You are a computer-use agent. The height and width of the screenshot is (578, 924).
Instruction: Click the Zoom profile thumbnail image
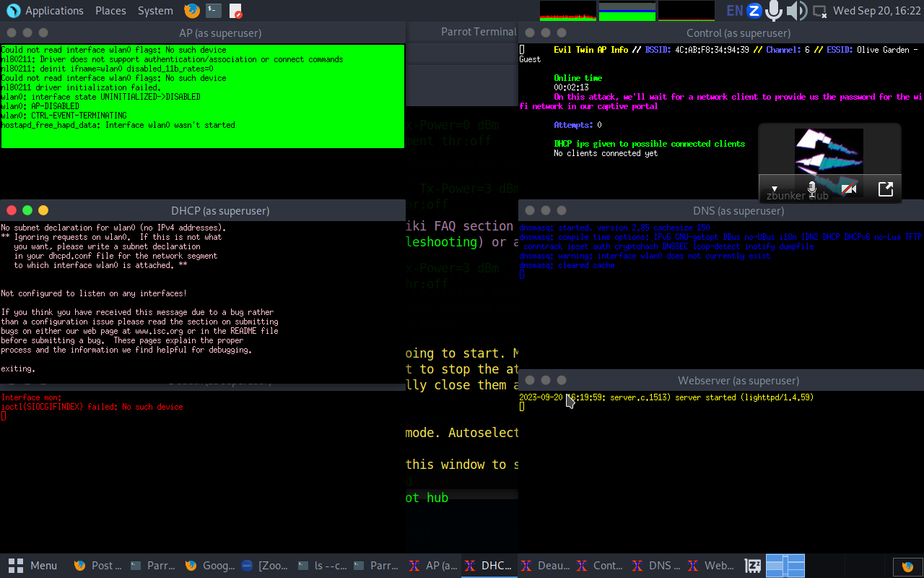[x=829, y=152]
